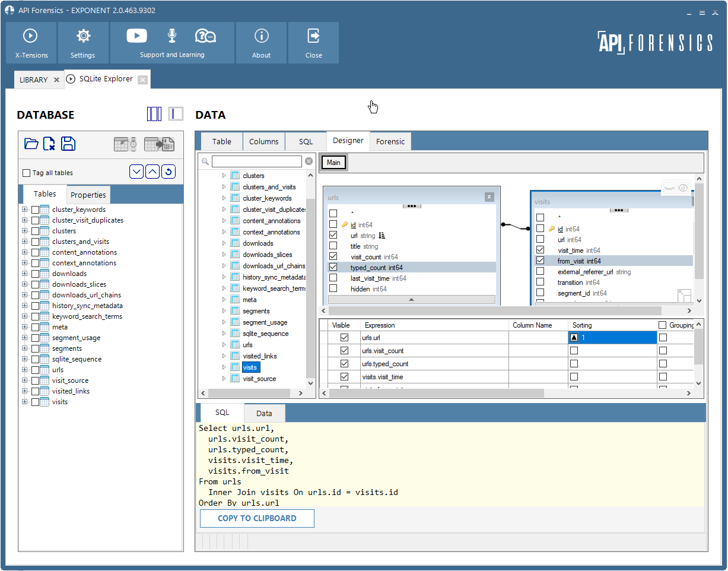Check the downloads table box in Tables list
728x571 pixels.
coord(36,274)
